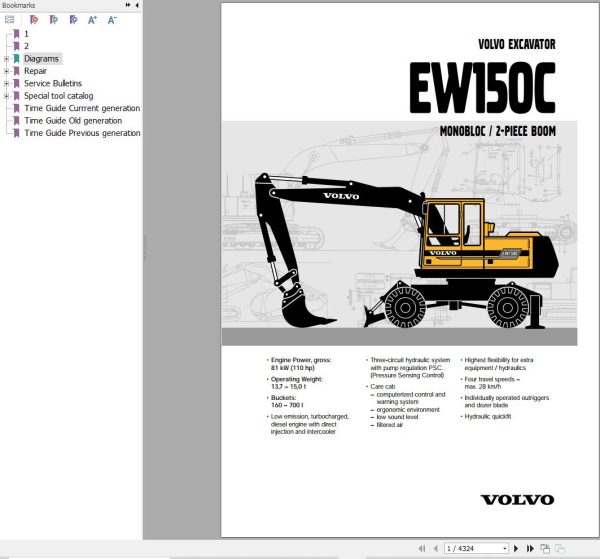600x559 pixels.
Task: Go to the first page
Action: [422, 548]
